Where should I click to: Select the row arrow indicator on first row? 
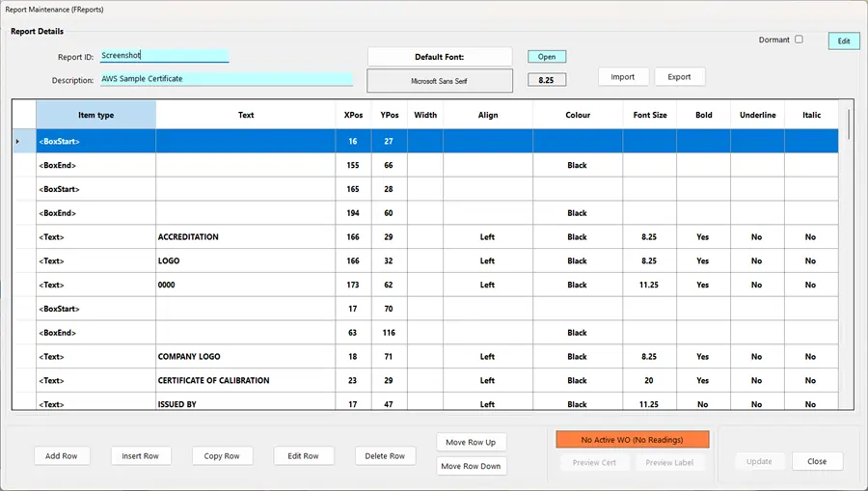18,142
